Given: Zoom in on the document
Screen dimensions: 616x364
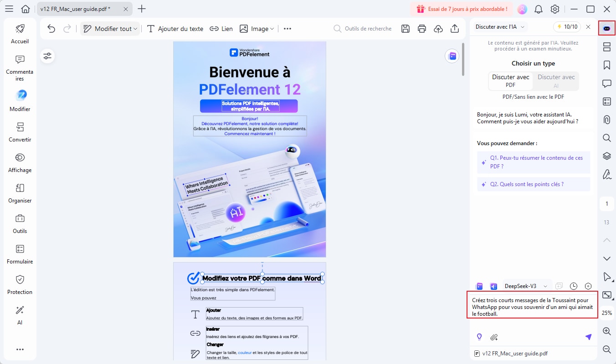Looking at the screenshot, I should tap(606, 331).
